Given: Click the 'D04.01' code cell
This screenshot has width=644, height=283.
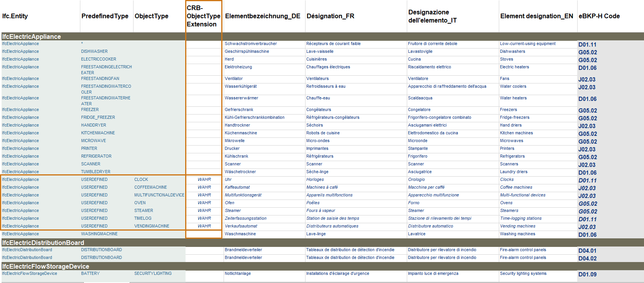Looking at the screenshot, I should tap(587, 251).
